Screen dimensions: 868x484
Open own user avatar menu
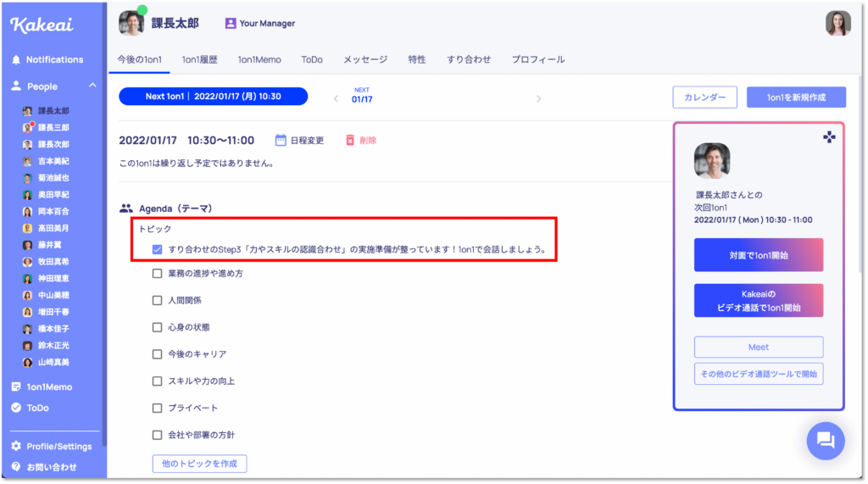click(838, 23)
